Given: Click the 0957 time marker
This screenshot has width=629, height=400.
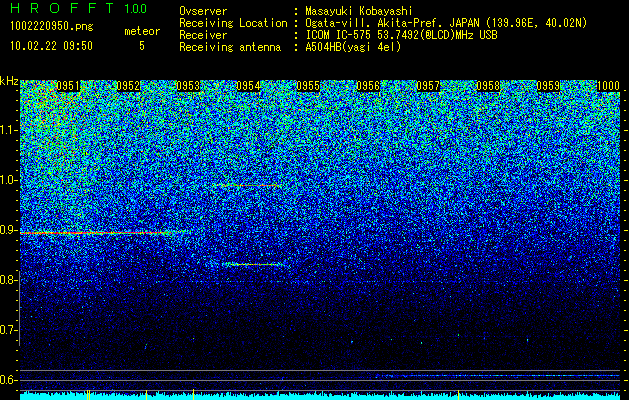Looking at the screenshot, I should click(x=428, y=86).
